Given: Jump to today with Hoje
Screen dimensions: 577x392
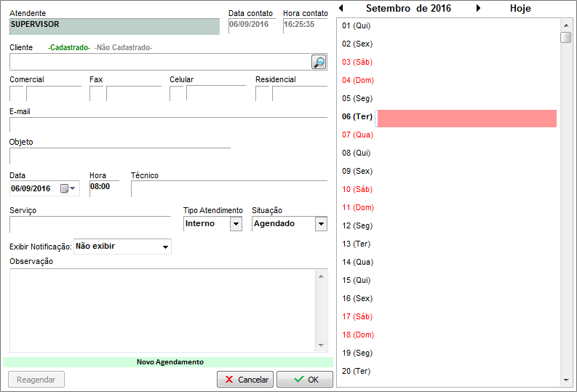Looking at the screenshot, I should (x=520, y=9).
